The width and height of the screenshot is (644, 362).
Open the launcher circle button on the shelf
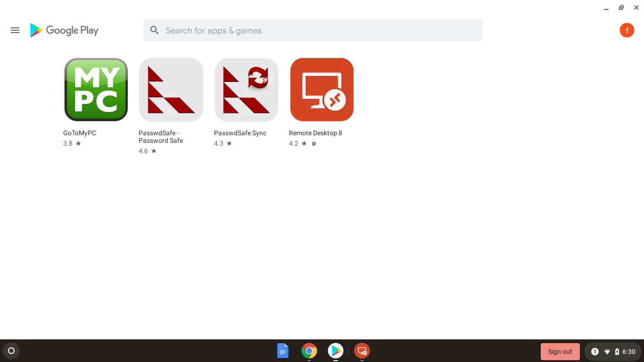(x=11, y=351)
